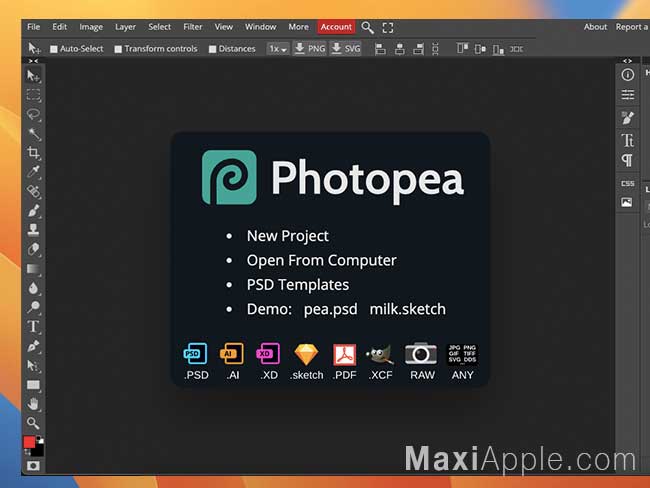Select the Brush tool
This screenshot has width=650, height=488.
click(33, 210)
